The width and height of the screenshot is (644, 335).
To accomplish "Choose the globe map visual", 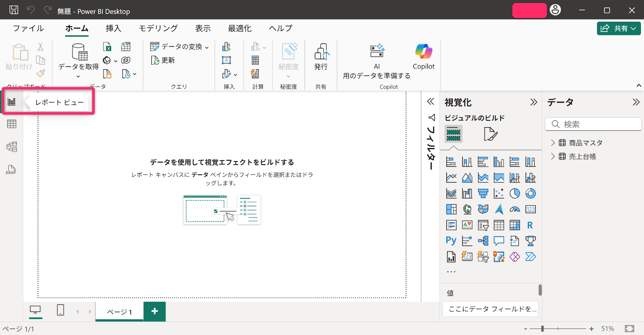I will [467, 209].
